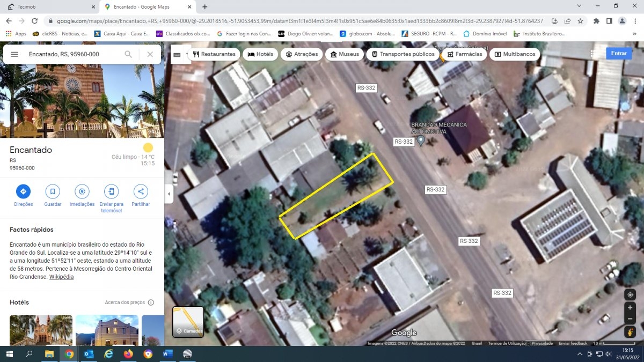
Task: Click the search magnifier icon
Action: click(x=128, y=54)
